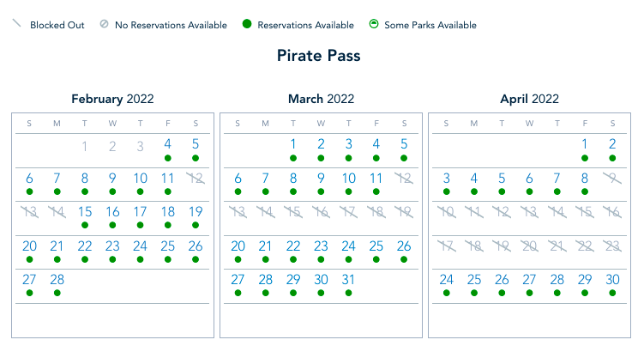This screenshot has width=644, height=358.
Task: Click the Blocked Out legend slash icon
Action: pyautogui.click(x=15, y=24)
